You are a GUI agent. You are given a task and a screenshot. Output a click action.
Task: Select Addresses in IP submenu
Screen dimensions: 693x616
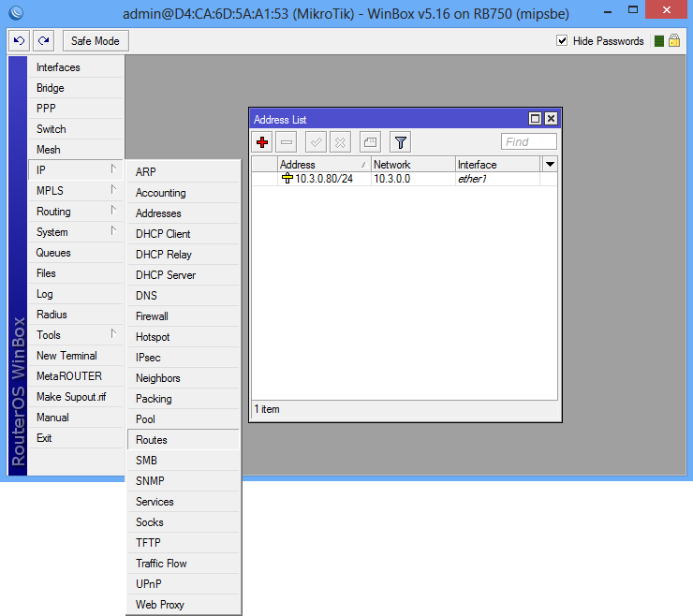tap(184, 213)
